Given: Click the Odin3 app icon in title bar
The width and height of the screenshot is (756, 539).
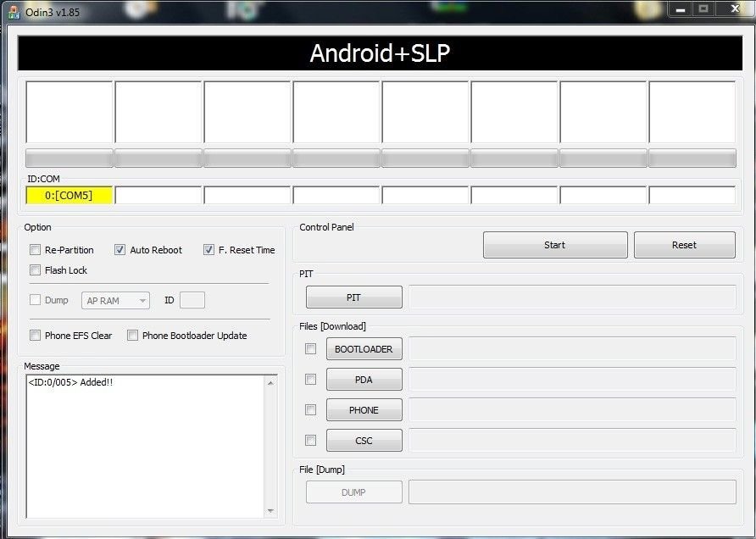Looking at the screenshot, I should point(14,13).
